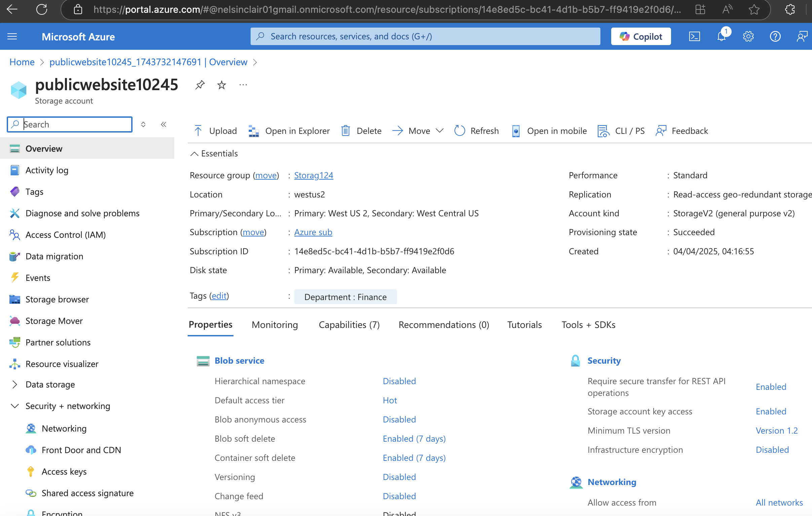Open the Azure sub subscription link
The image size is (812, 516).
[313, 232]
